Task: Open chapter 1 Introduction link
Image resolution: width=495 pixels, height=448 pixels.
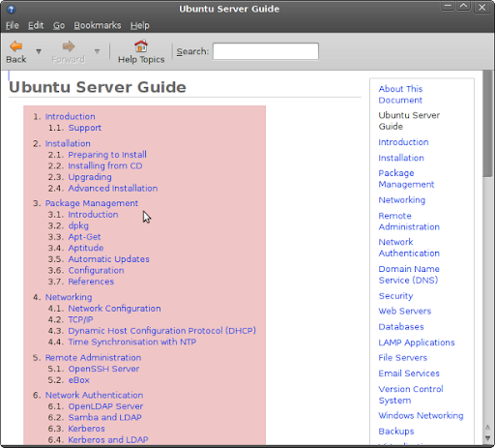Action: pyautogui.click(x=70, y=116)
